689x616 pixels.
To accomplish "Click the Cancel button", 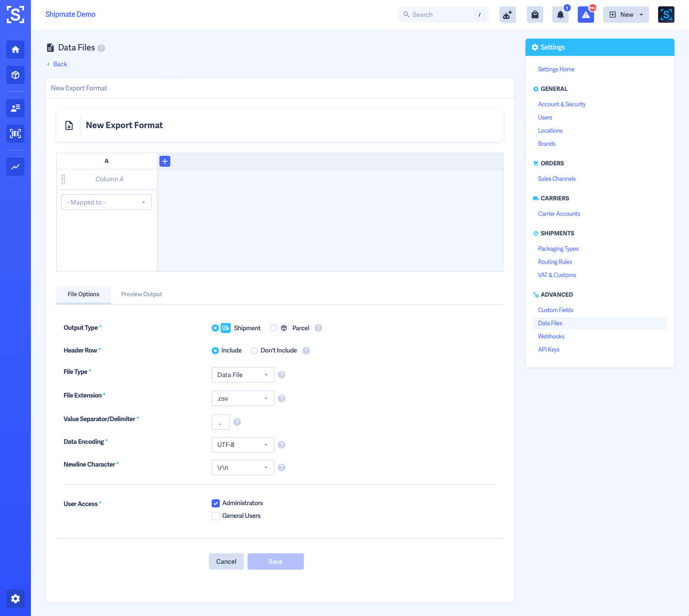I will click(x=226, y=561).
